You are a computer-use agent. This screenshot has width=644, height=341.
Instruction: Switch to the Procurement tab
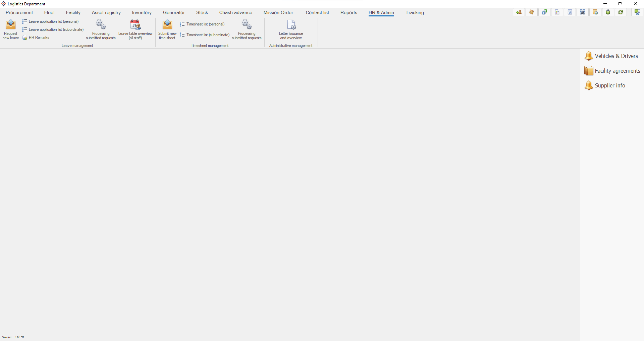pos(19,12)
